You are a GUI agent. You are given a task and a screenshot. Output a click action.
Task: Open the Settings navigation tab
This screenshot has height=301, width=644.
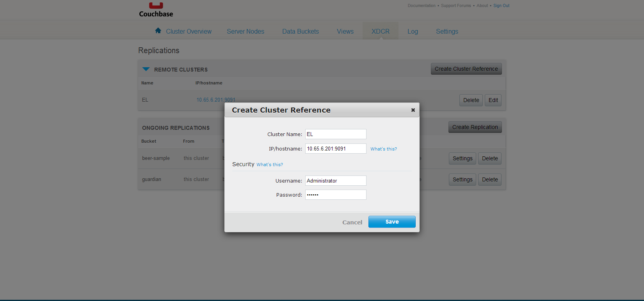(x=447, y=31)
